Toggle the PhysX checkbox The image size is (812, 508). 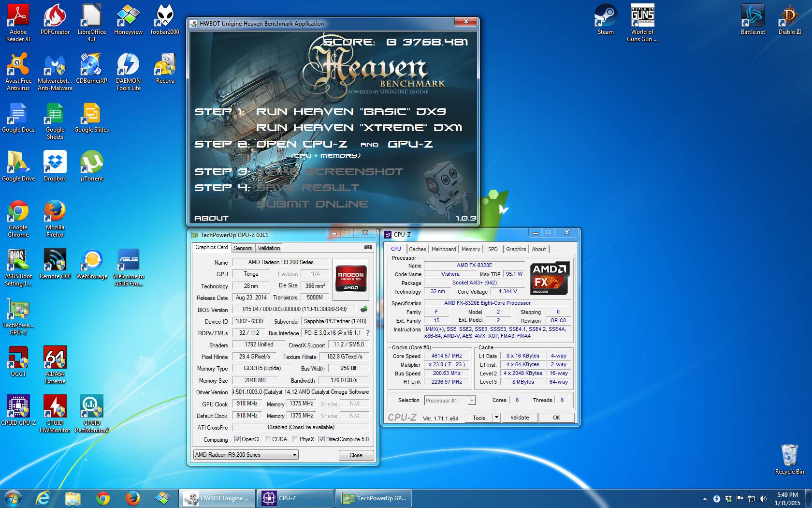click(x=295, y=439)
